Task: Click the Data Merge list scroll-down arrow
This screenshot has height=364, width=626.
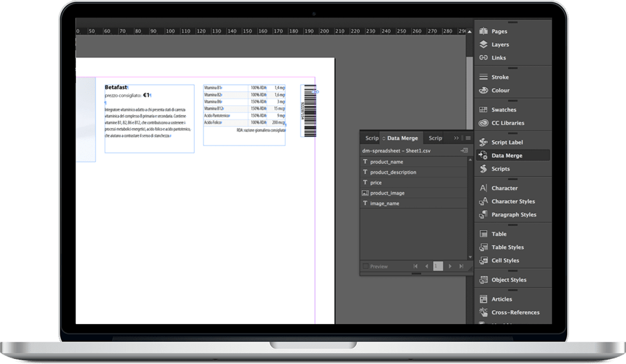Action: pos(470,257)
